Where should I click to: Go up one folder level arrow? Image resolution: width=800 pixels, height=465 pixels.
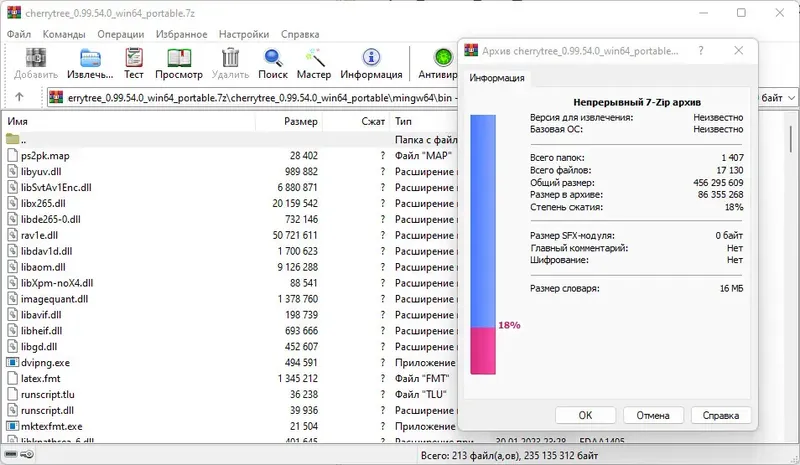click(19, 97)
